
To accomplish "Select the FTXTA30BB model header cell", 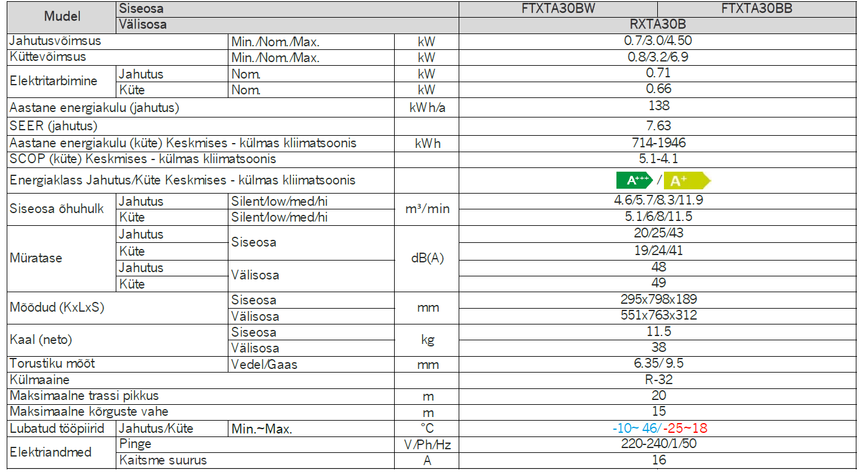I will coord(757,9).
